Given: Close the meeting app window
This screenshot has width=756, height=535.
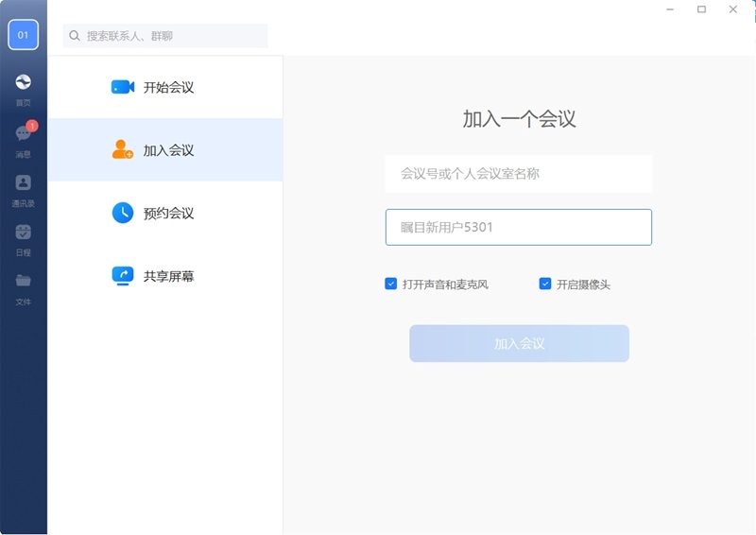Looking at the screenshot, I should [x=732, y=9].
